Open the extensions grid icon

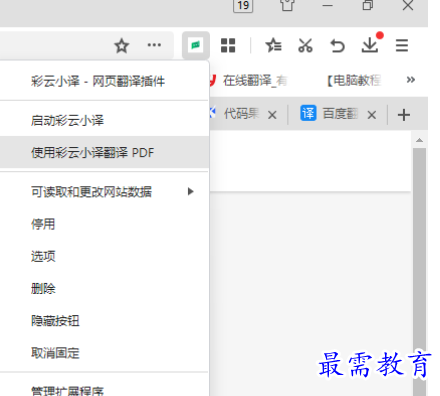tap(228, 45)
